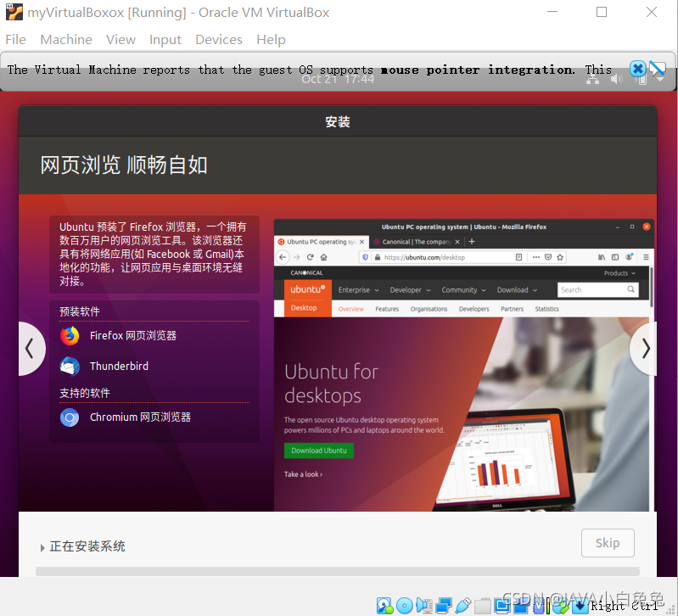
Task: Go to next installer slide
Action: tap(645, 349)
